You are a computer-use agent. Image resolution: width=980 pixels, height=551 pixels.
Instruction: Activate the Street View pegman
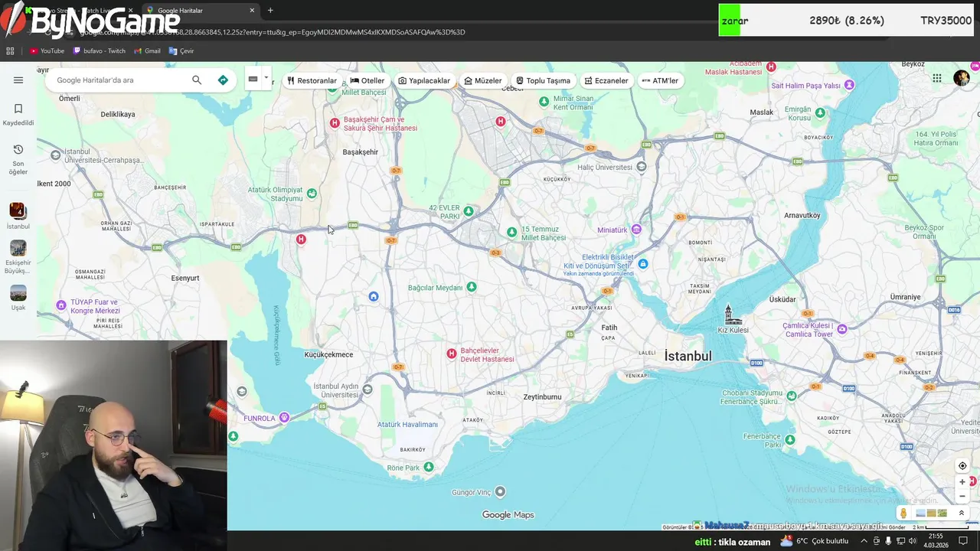point(903,514)
